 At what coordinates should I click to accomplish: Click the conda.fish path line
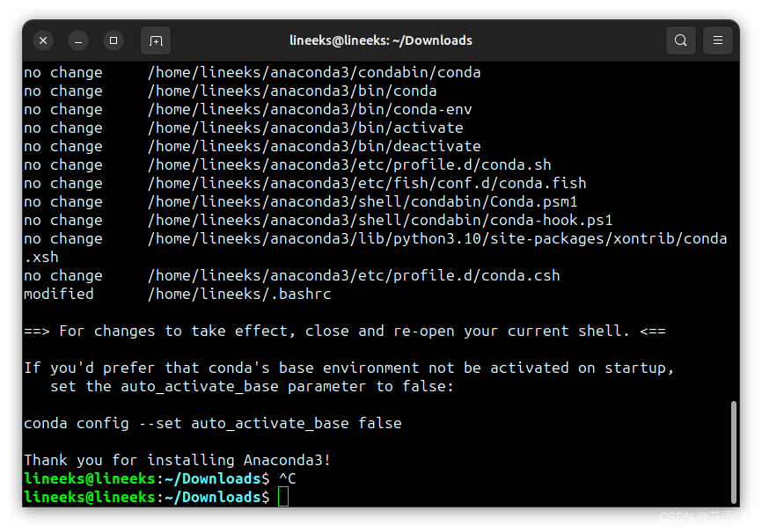tap(367, 183)
